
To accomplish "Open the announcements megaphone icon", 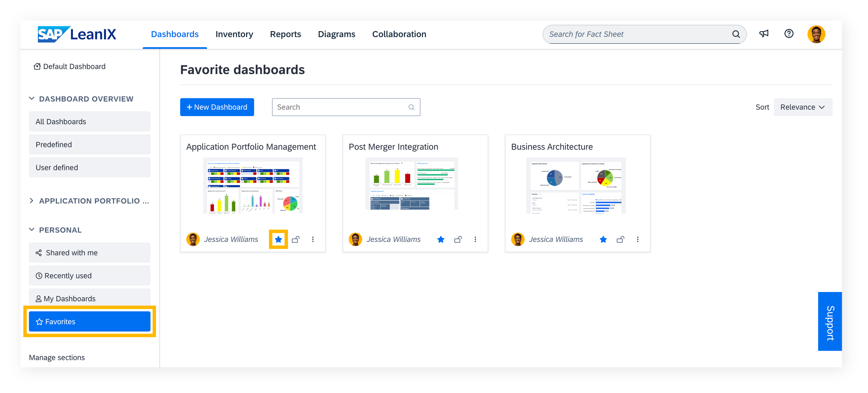I will tap(764, 34).
